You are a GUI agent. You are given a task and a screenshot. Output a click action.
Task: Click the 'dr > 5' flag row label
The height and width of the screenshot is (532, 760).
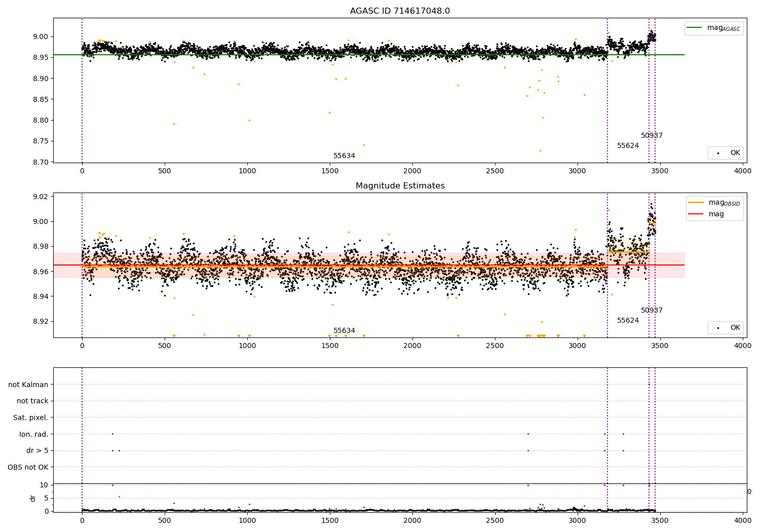click(x=37, y=451)
